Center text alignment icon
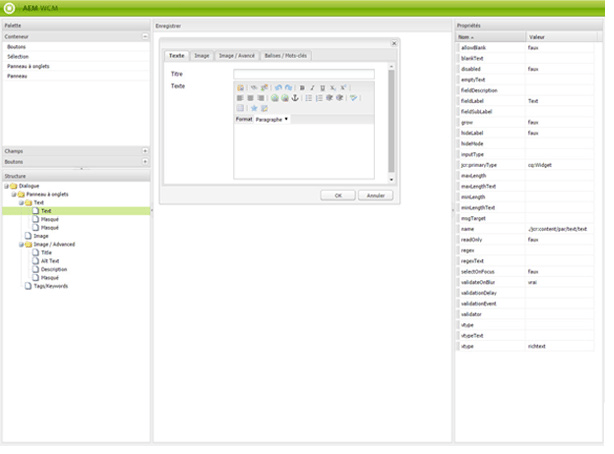The height and width of the screenshot is (454, 614). pos(250,98)
